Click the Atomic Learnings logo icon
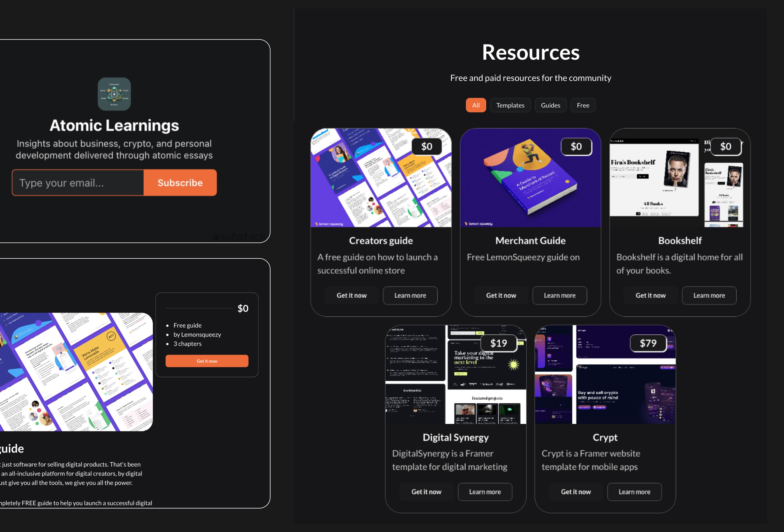The height and width of the screenshot is (532, 784). coord(114,94)
